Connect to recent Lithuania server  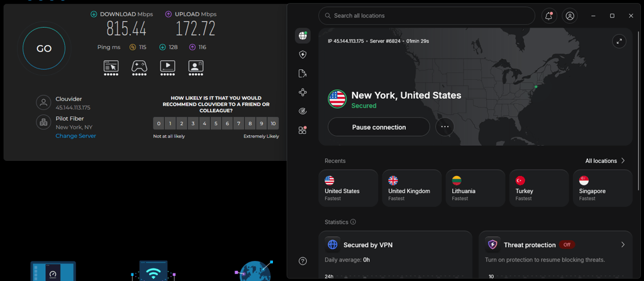click(475, 188)
